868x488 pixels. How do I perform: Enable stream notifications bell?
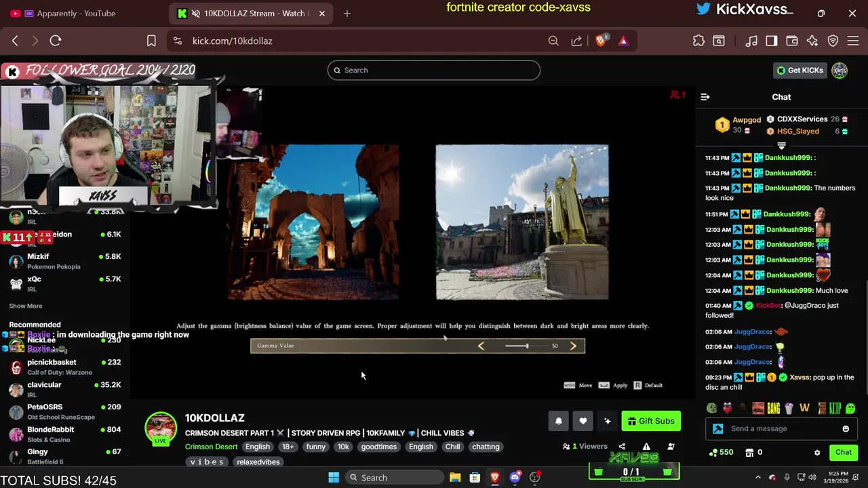[x=558, y=421]
